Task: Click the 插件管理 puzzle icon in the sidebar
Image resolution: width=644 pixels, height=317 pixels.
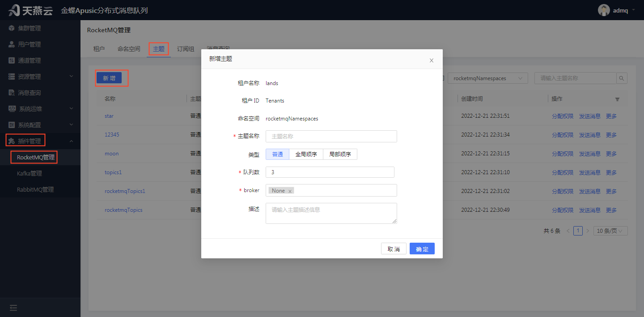Action: coord(12,141)
